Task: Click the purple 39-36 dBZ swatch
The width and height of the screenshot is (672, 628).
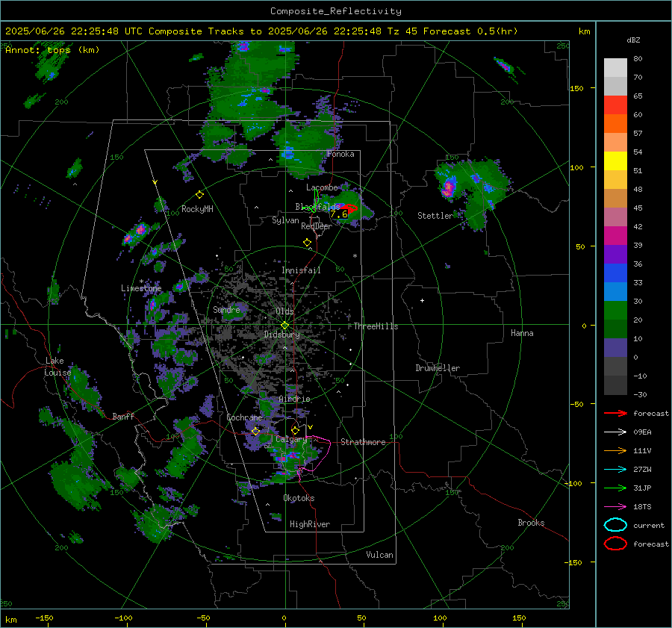Action: [x=615, y=255]
